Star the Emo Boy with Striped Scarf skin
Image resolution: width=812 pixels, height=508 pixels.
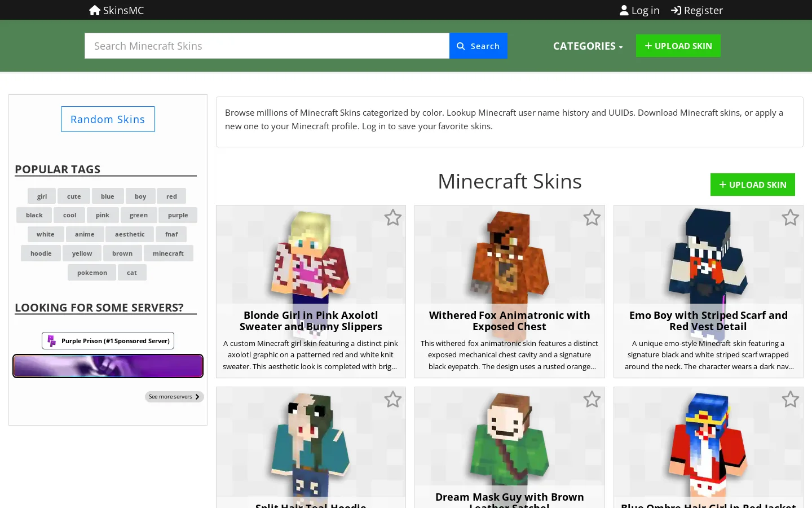click(x=790, y=217)
